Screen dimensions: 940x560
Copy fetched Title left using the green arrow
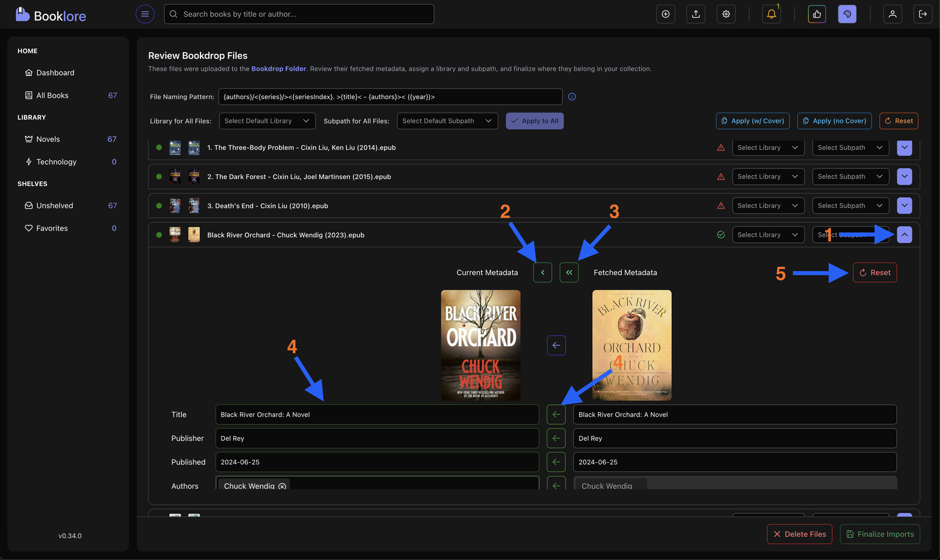click(556, 414)
